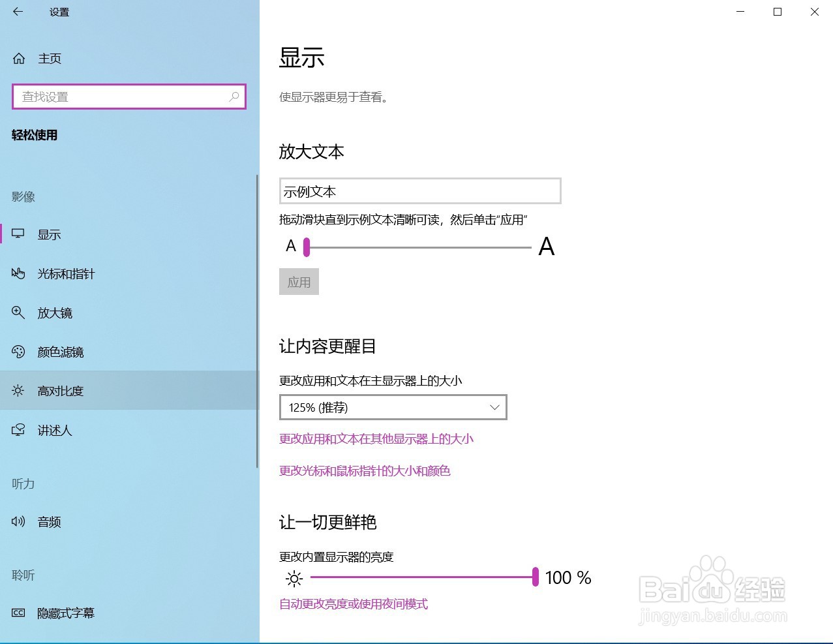Click the dropdown chevron of scale selector
The width and height of the screenshot is (833, 644).
[x=494, y=407]
